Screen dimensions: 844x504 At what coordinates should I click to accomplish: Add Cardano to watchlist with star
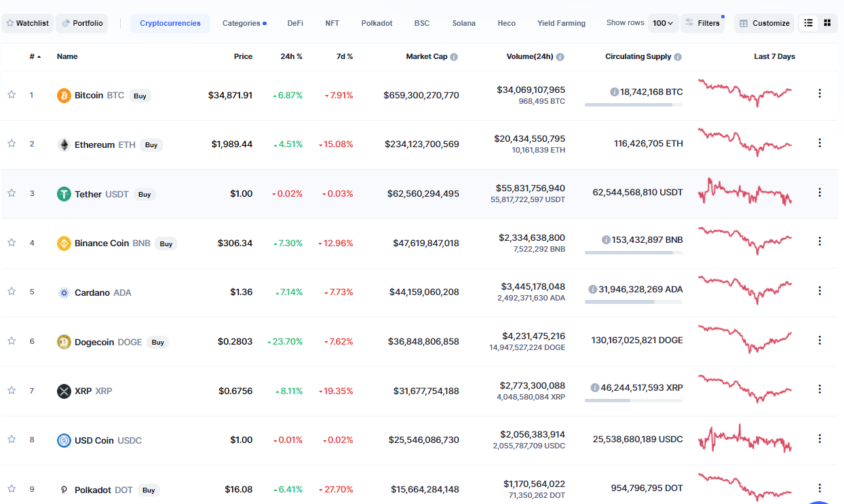point(12,291)
